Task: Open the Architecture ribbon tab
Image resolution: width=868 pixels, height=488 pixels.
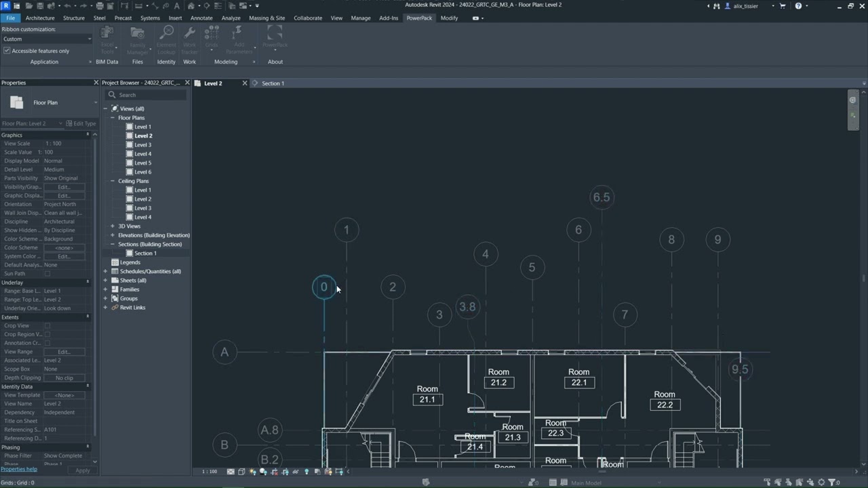Action: (40, 18)
